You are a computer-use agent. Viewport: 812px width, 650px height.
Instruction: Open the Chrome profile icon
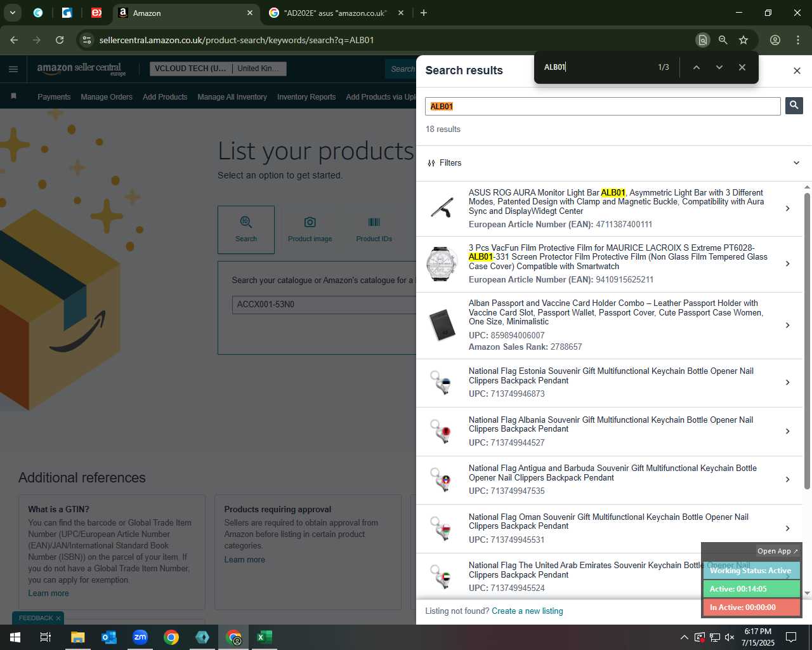775,40
